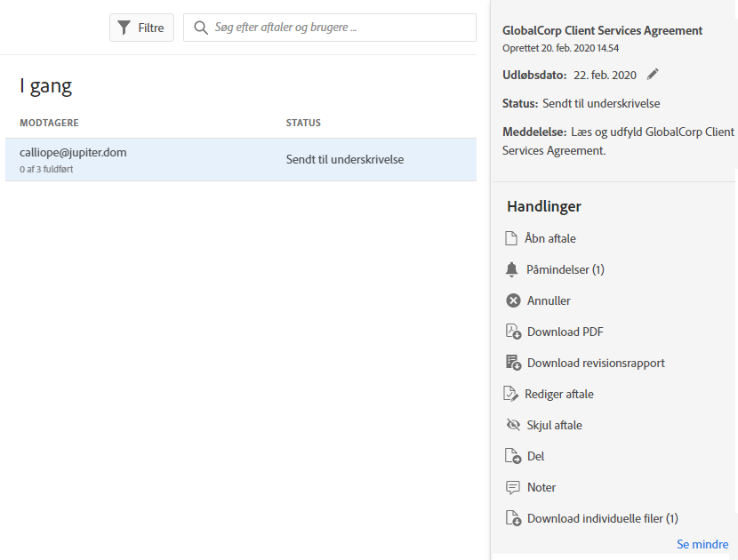The height and width of the screenshot is (560, 738).
Task: Open the Påmindelser (1) text link
Action: click(x=566, y=269)
